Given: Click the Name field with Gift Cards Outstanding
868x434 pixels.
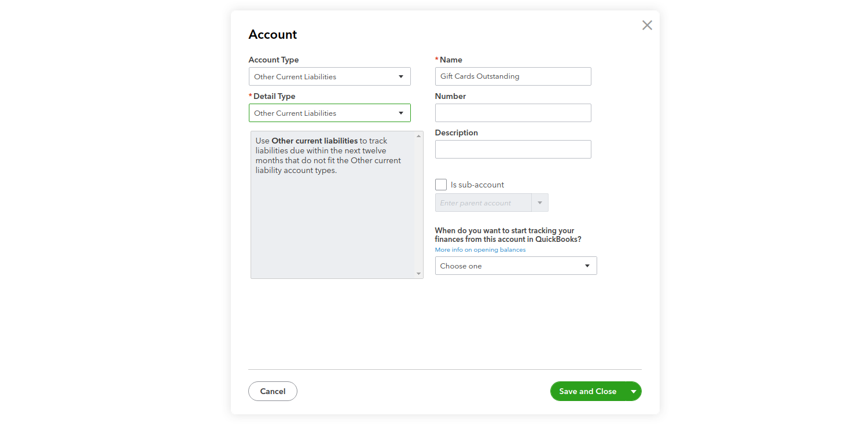Looking at the screenshot, I should point(513,76).
